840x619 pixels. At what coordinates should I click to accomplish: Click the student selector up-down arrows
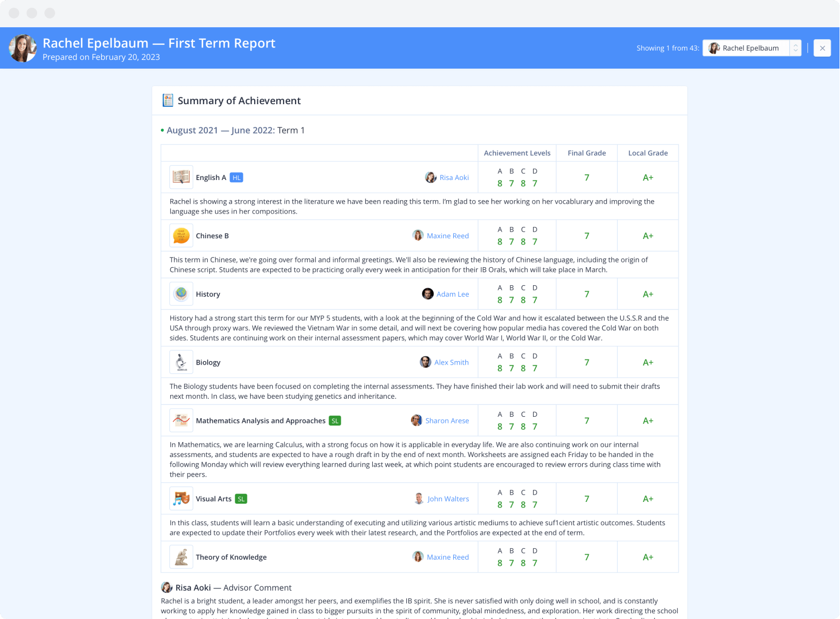(x=796, y=48)
